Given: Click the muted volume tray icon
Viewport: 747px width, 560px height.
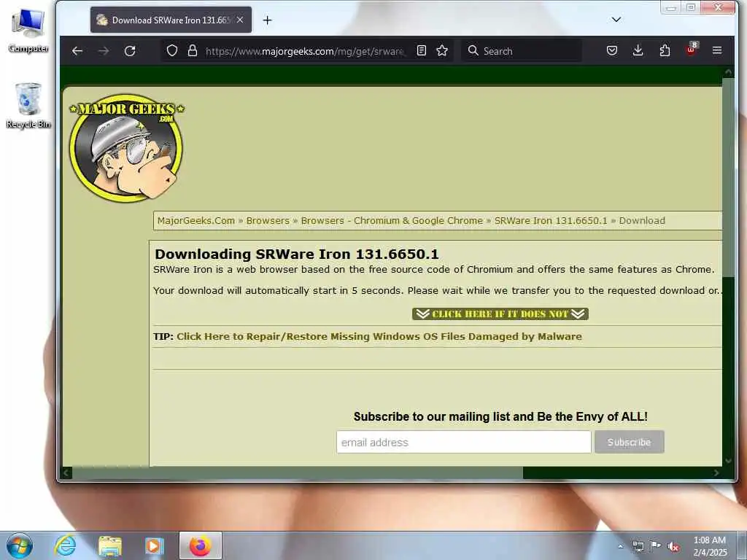Looking at the screenshot, I should click(673, 547).
